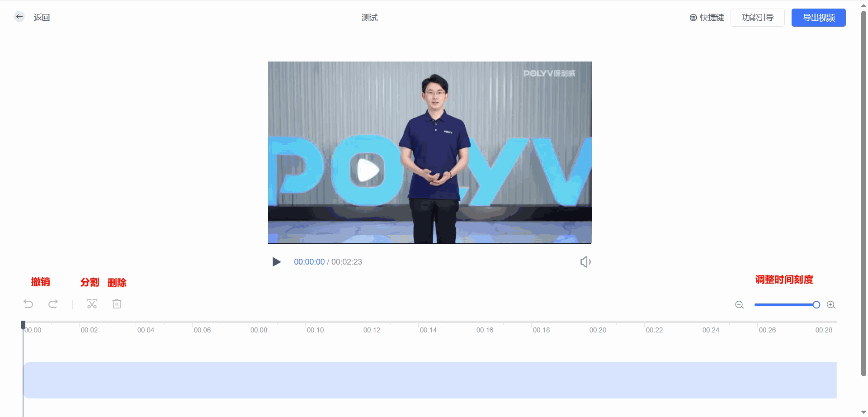Jump to 00:20 on the timeline ruler
The height and width of the screenshot is (417, 868).
coord(598,330)
